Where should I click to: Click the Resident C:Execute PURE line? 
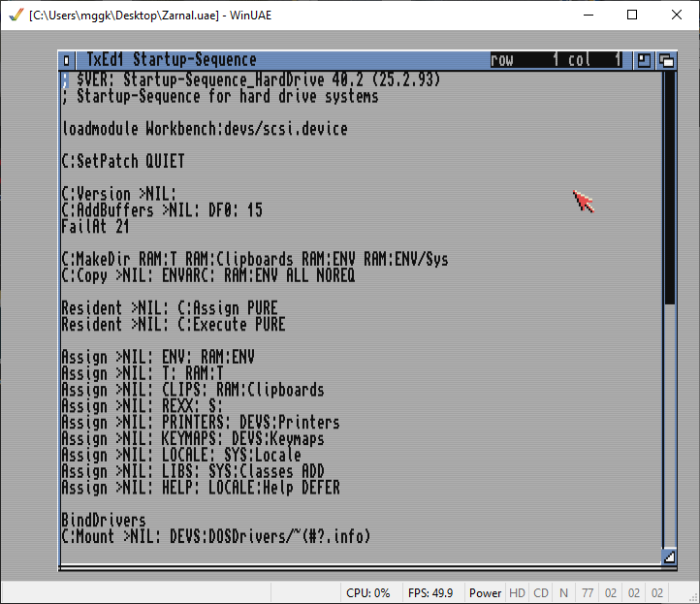174,325
